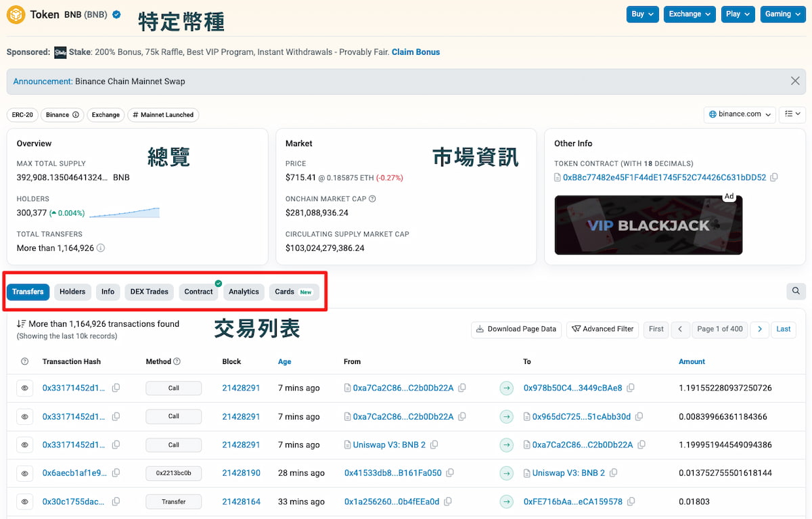This screenshot has height=519, width=812.
Task: Close the Binance Chain Mainnet Swap announcement
Action: 795,81
